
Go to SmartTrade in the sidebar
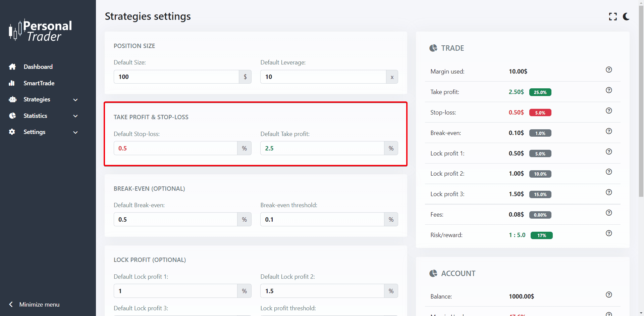coord(39,83)
